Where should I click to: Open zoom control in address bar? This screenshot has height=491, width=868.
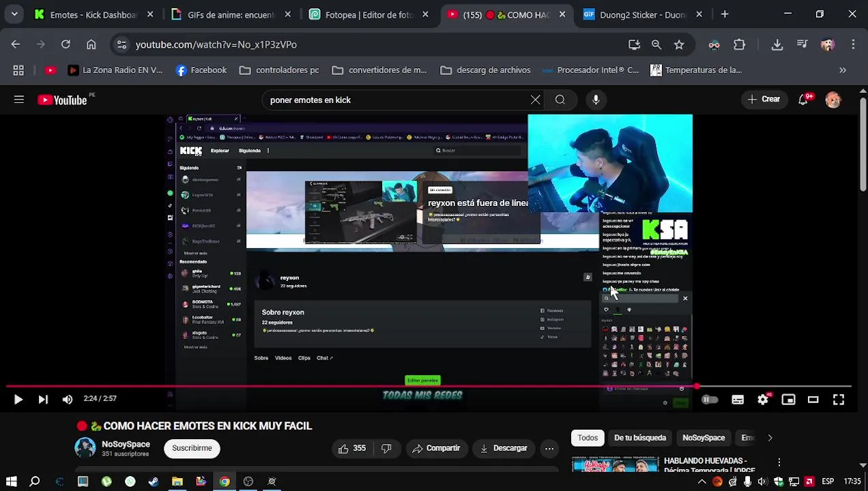coord(656,44)
